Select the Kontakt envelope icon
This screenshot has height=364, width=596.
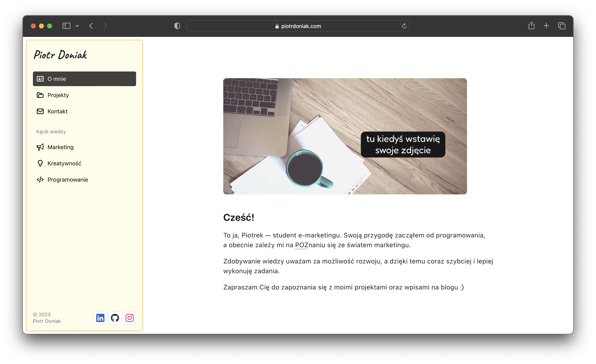[40, 111]
